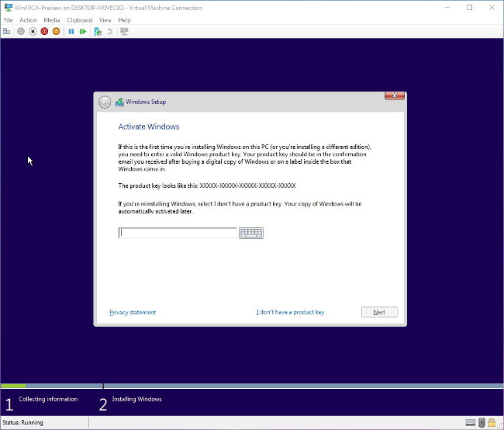Click the Next button in Setup

click(x=379, y=312)
